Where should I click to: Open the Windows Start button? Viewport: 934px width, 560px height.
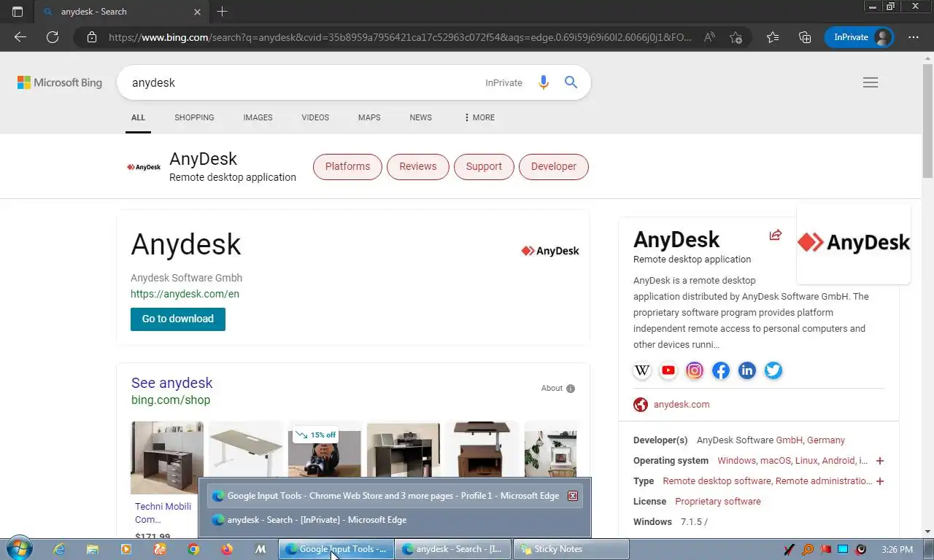tap(18, 549)
